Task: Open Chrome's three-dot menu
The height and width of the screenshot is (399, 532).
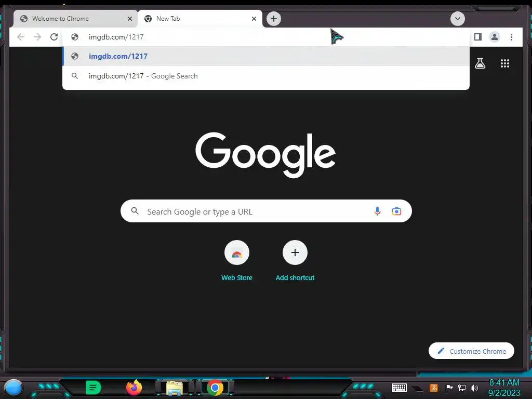Action: [511, 37]
